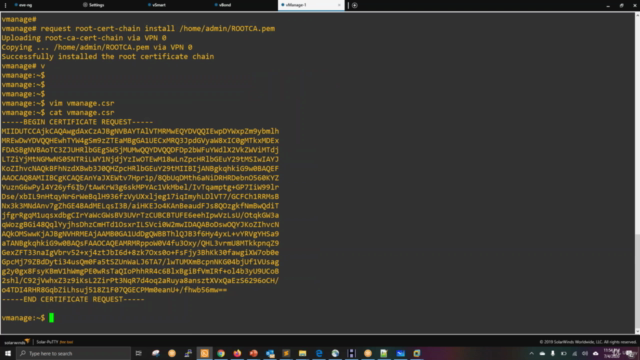Launch Google Chrome from the taskbar
Image resolution: width=640 pixels, height=360 pixels.
click(x=221, y=353)
